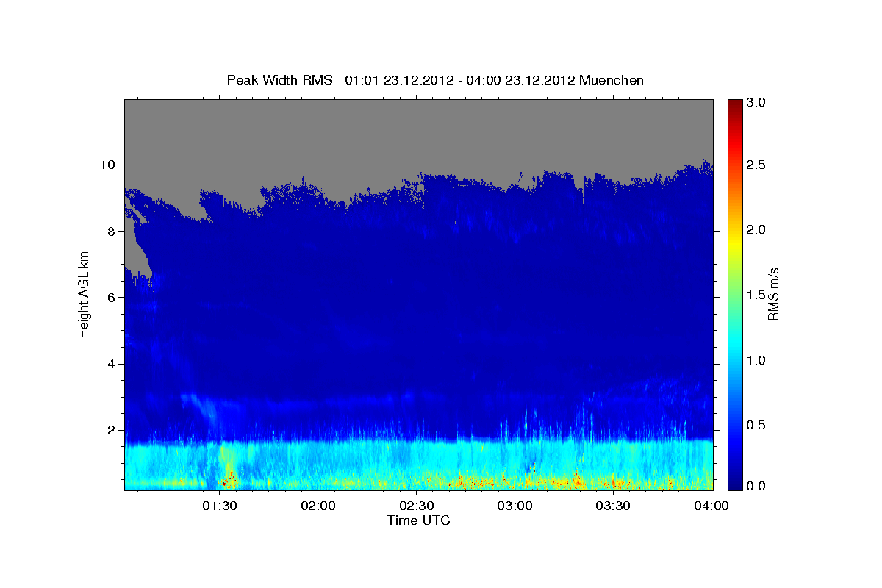Click the colorbar value 1.5
882x588 pixels.
[757, 295]
